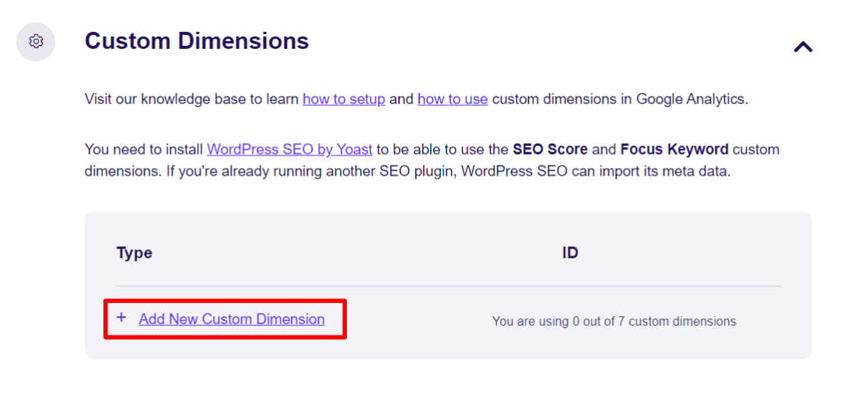Click Add New Custom Dimension link
This screenshot has height=397, width=868.
[x=232, y=319]
